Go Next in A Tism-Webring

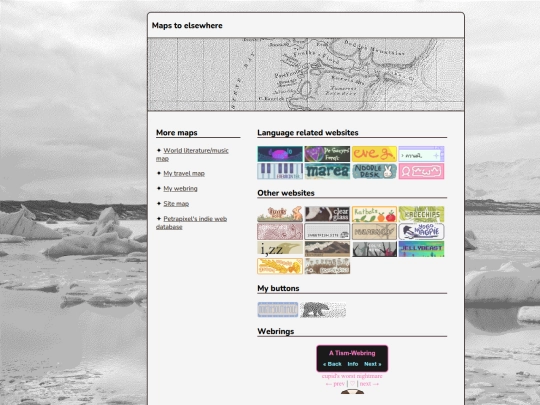pyautogui.click(x=373, y=364)
